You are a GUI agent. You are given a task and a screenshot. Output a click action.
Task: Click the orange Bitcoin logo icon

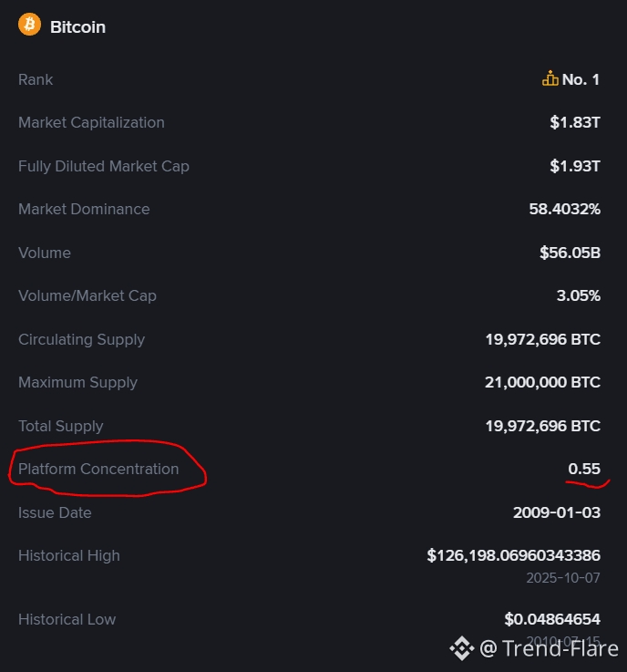29,25
